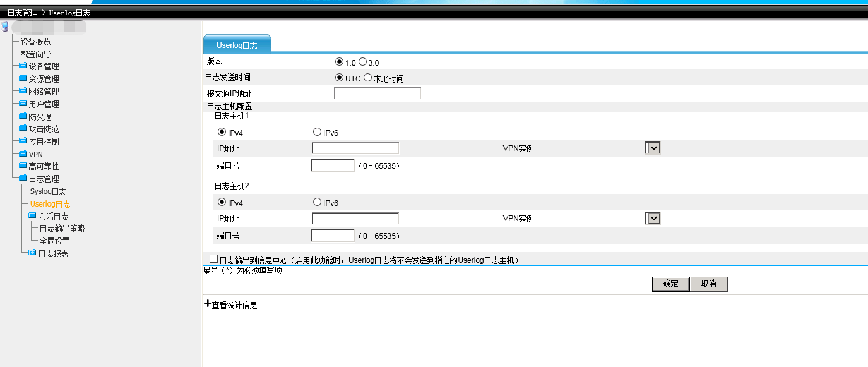Click the 确定 button
This screenshot has height=367, width=868.
click(x=670, y=284)
